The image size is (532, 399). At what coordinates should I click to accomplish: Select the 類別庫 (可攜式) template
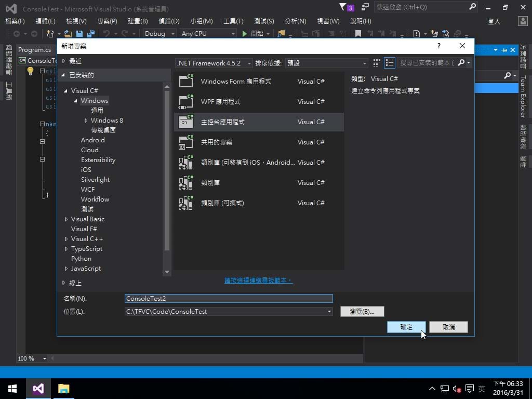[259, 203]
